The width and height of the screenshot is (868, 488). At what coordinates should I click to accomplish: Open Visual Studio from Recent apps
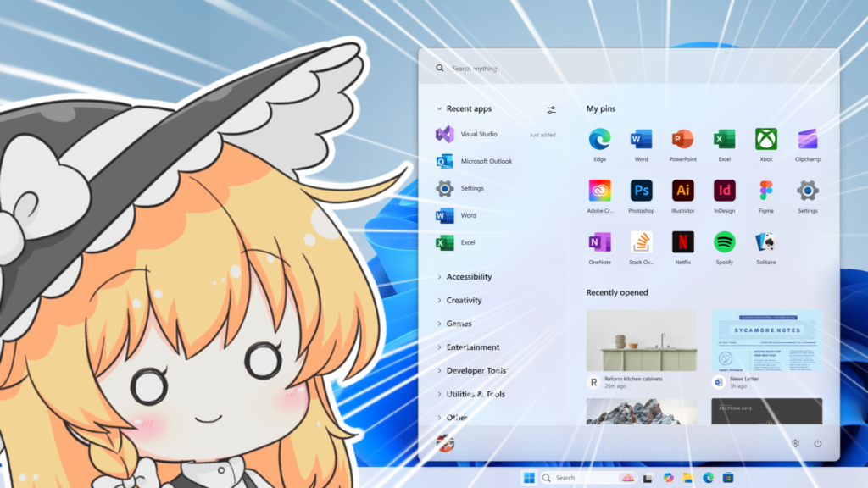click(478, 135)
